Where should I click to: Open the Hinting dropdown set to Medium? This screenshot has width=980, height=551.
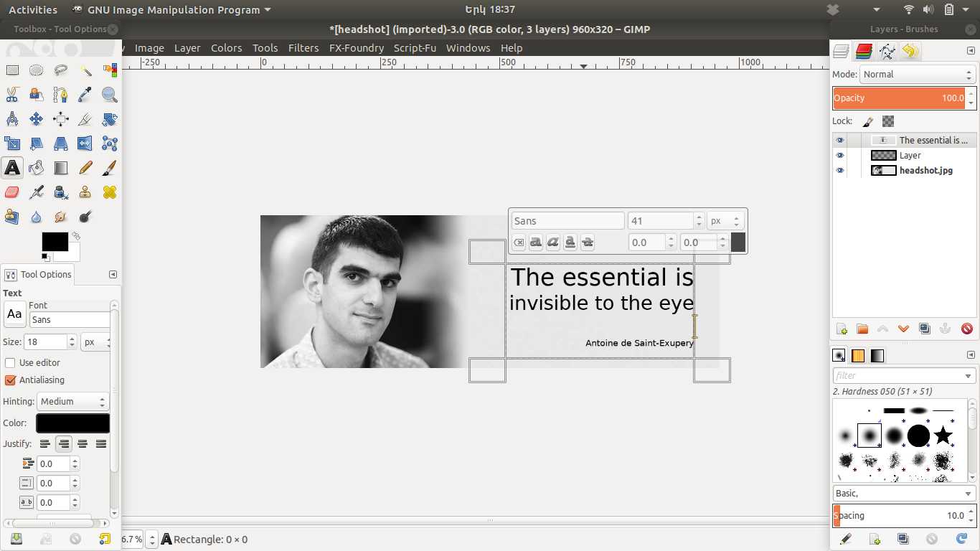(x=72, y=402)
